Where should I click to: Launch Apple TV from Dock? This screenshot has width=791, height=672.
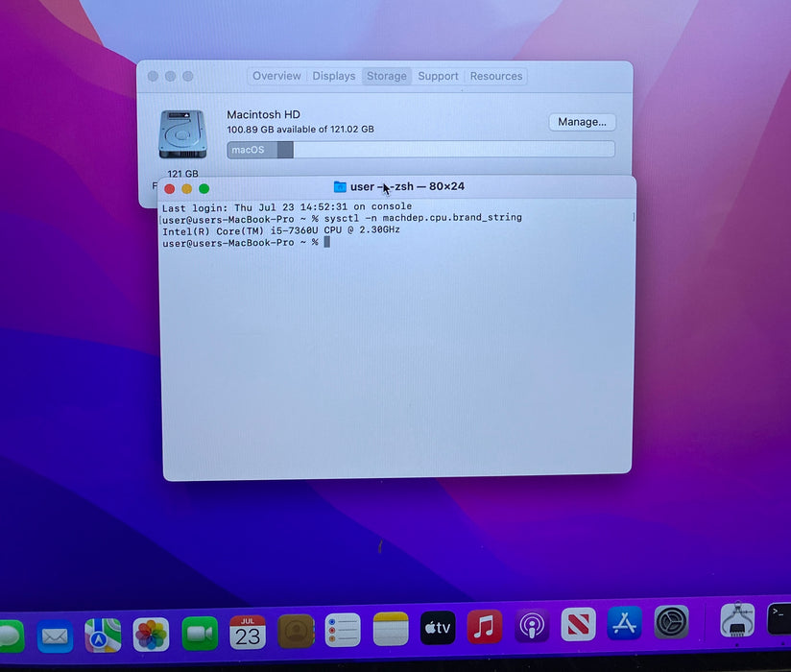click(x=438, y=628)
